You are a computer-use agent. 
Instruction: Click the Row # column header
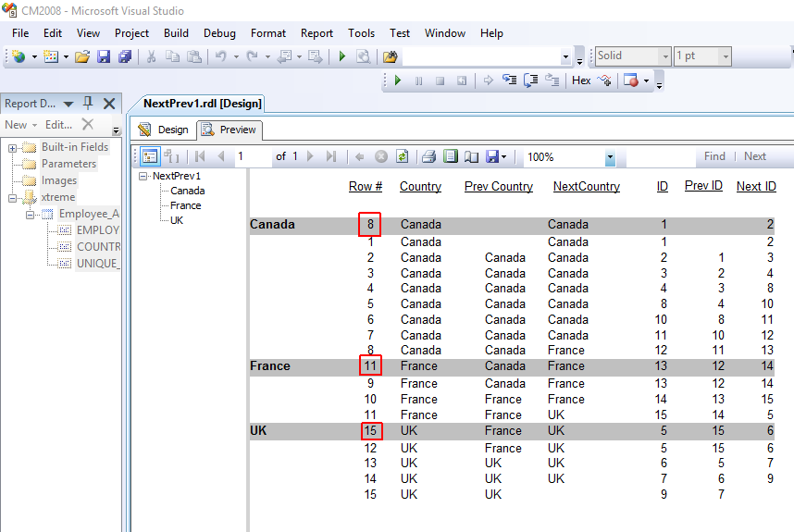click(x=366, y=186)
